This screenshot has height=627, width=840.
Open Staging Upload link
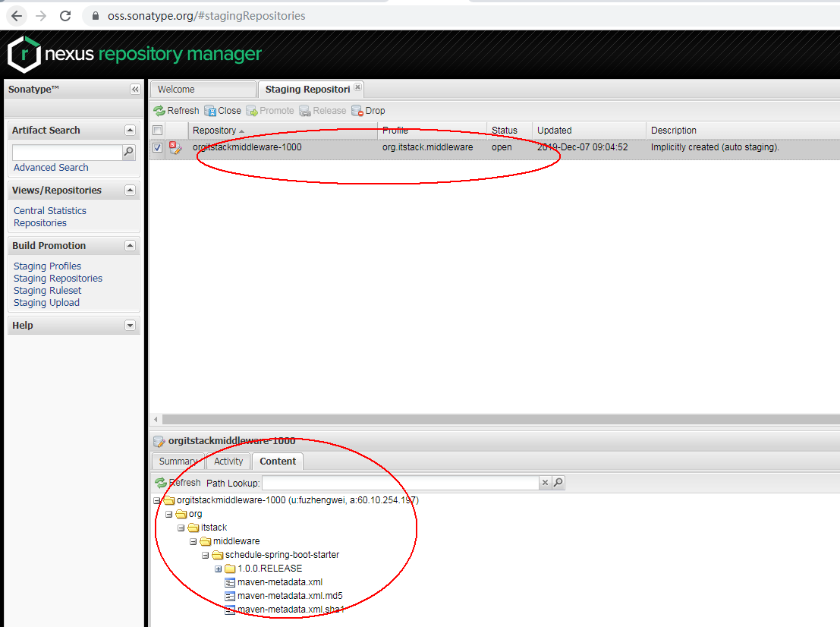click(46, 303)
